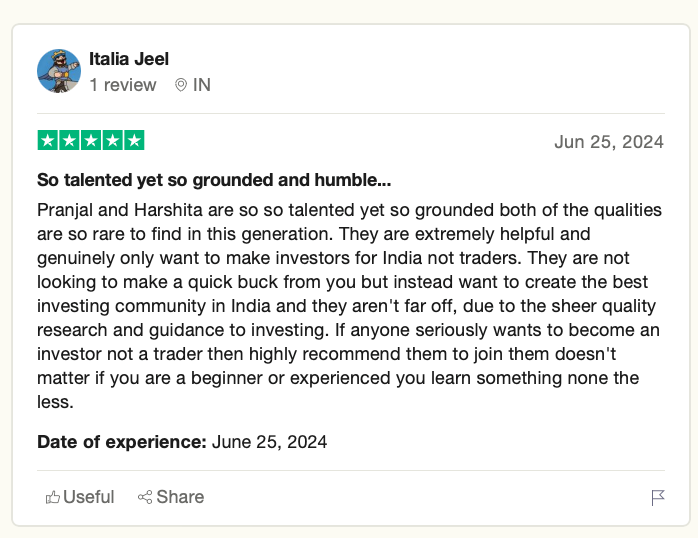Click the share network icon
This screenshot has width=698, height=538.
click(145, 497)
